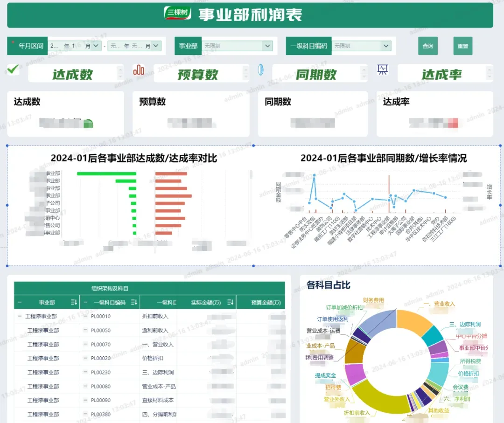The image size is (504, 423).
Task: Click the 达成数 KPI card
Action: [x=66, y=114]
